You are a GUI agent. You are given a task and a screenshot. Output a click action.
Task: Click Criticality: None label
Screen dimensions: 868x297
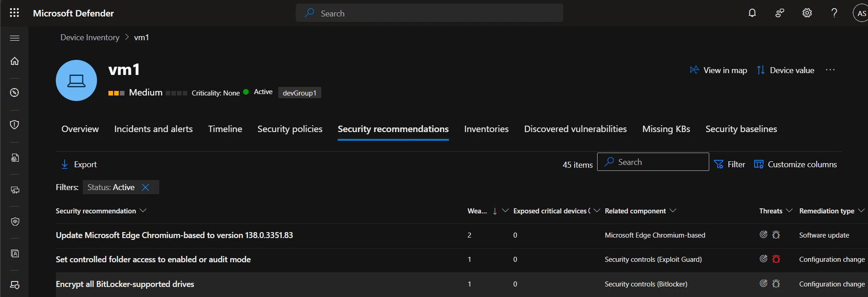point(216,93)
